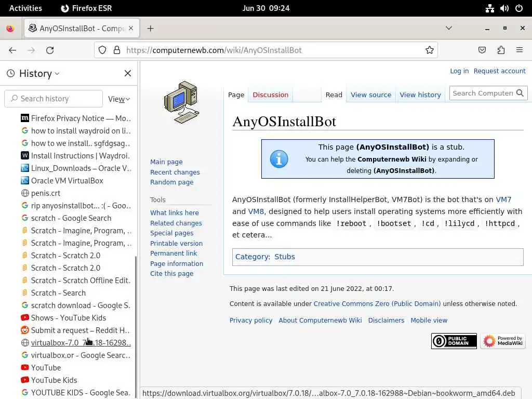
Task: Open history entry virtualbox-7.0 download
Action: click(x=76, y=343)
